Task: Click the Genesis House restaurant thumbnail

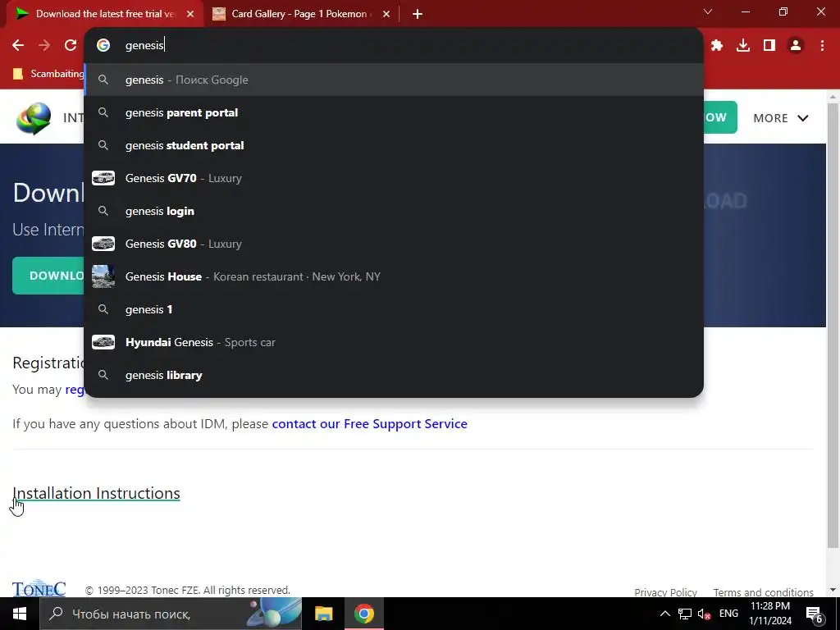Action: [x=103, y=276]
